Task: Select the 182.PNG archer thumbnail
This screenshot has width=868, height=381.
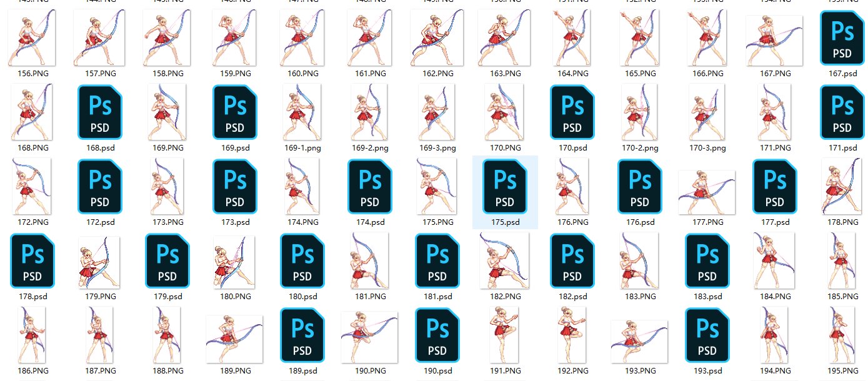Action: pyautogui.click(x=505, y=260)
